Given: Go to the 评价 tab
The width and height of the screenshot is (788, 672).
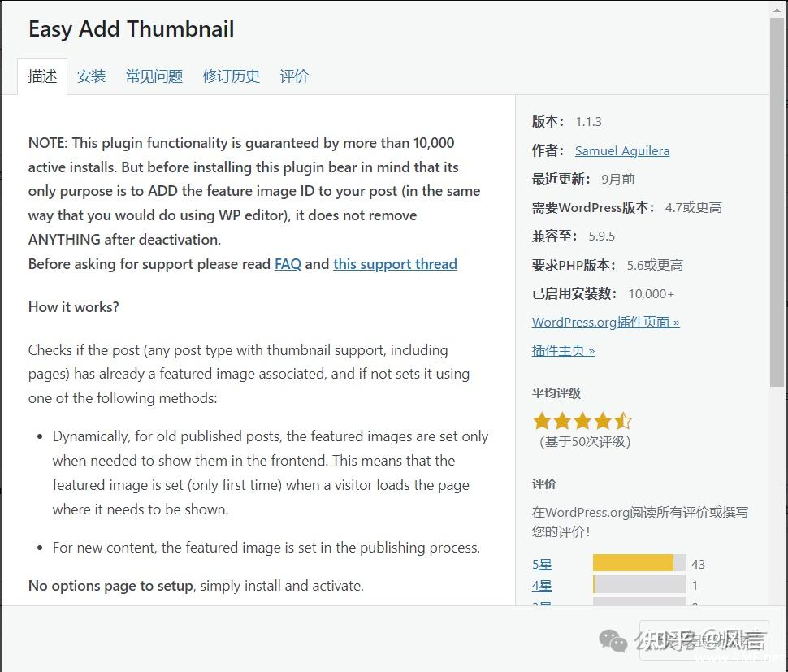Looking at the screenshot, I should [294, 76].
